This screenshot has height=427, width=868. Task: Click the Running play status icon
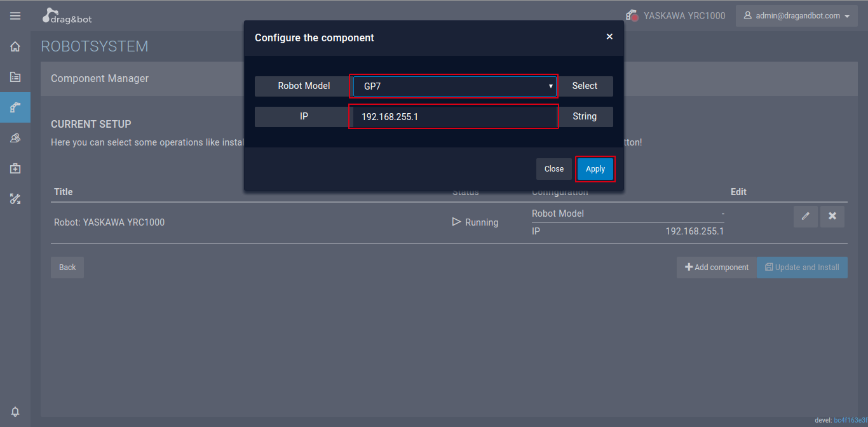[456, 222]
